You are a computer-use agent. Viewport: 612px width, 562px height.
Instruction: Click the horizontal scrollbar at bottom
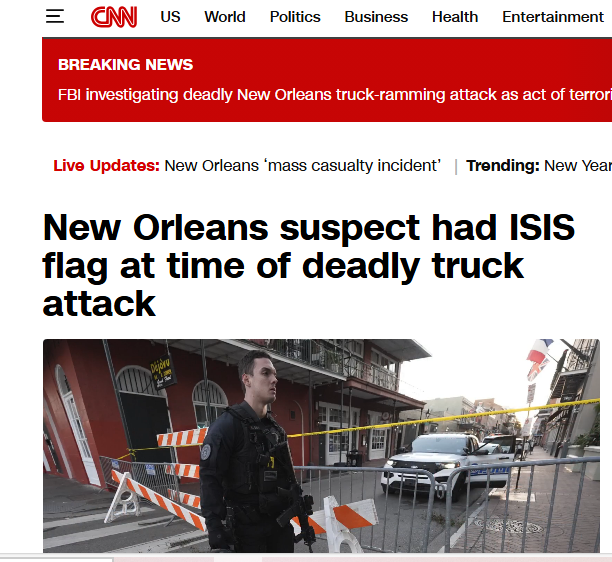[306, 559]
